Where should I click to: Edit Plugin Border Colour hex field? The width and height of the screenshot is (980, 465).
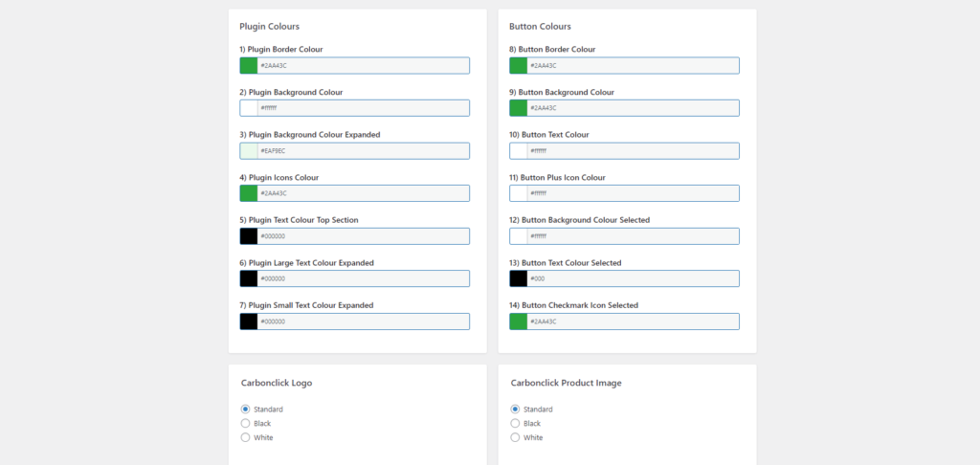tap(363, 66)
